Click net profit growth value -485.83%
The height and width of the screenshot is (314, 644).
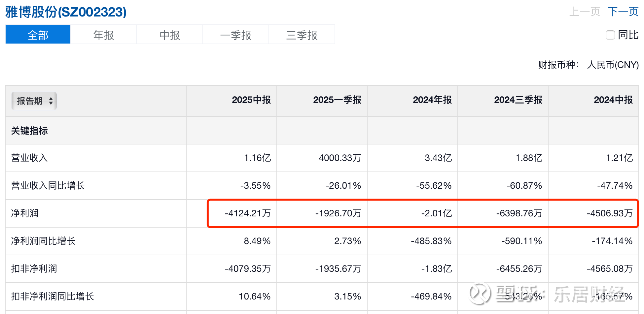tap(431, 241)
